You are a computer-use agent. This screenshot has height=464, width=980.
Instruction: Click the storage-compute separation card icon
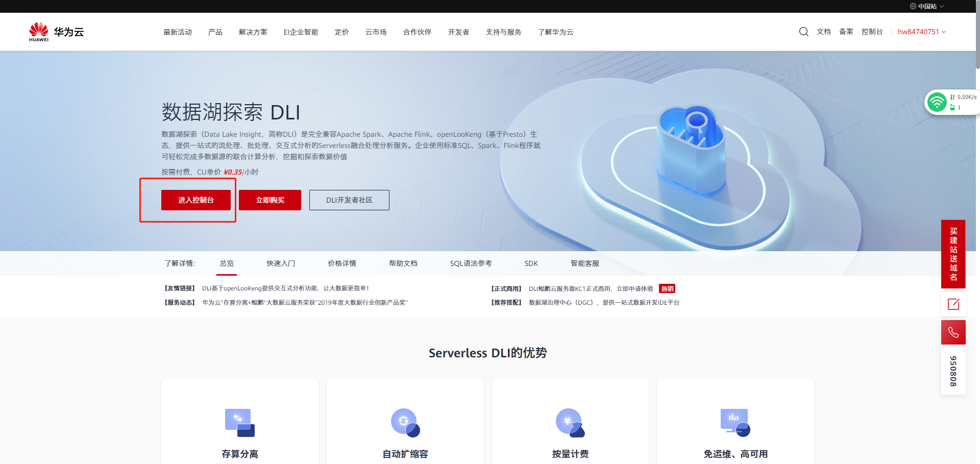[x=240, y=423]
